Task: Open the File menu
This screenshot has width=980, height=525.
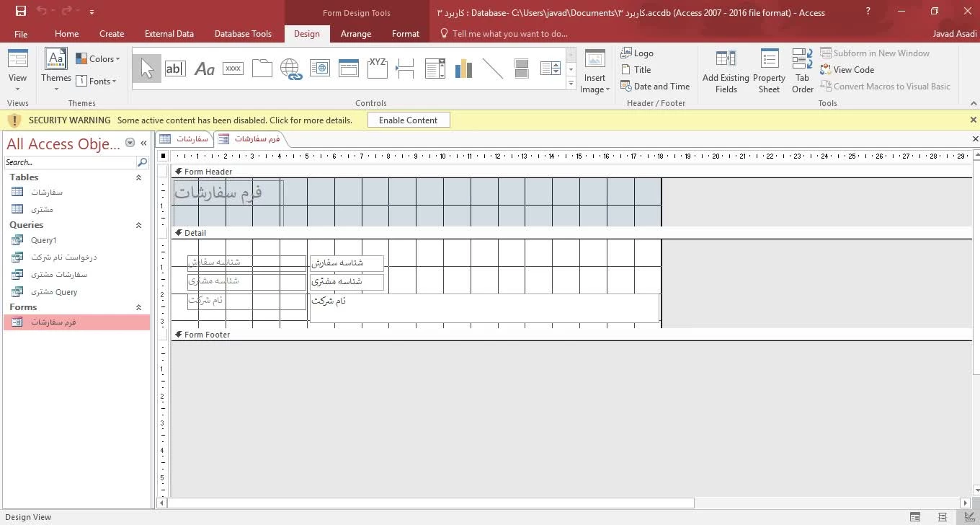Action: click(21, 34)
